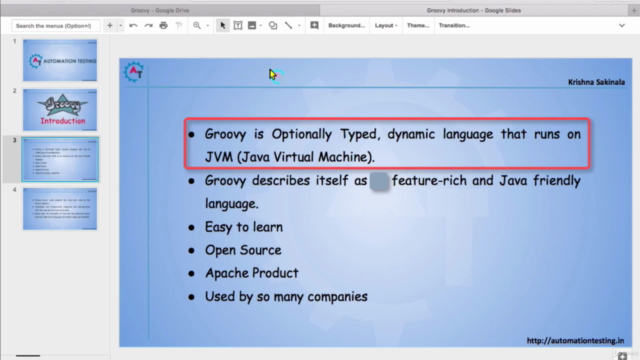
Task: Click the Print icon
Action: click(x=163, y=25)
